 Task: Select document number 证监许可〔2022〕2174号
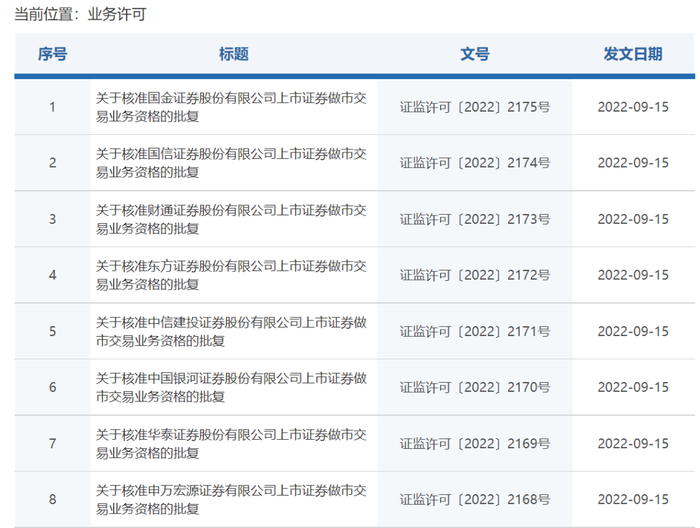(475, 163)
